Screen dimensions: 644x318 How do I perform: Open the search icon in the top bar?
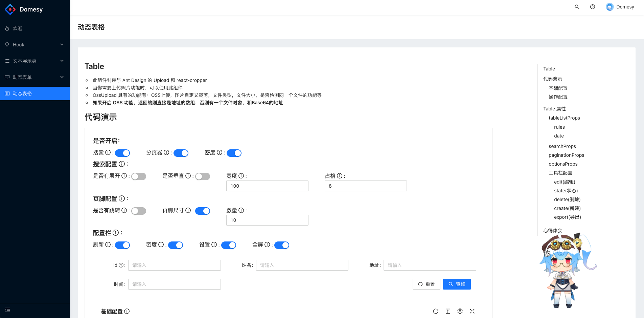coord(577,7)
